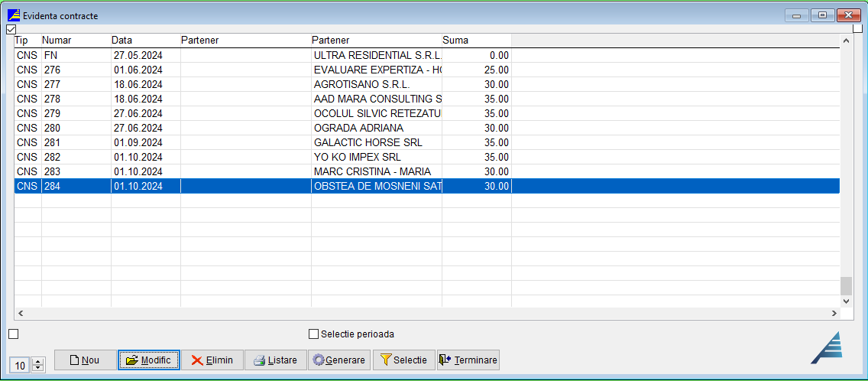Click the Nou new contract button
The image size is (868, 381).
tap(85, 360)
